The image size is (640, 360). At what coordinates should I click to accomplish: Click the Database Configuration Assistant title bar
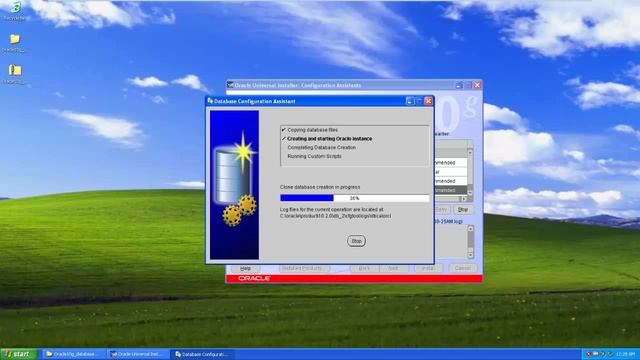click(x=320, y=101)
